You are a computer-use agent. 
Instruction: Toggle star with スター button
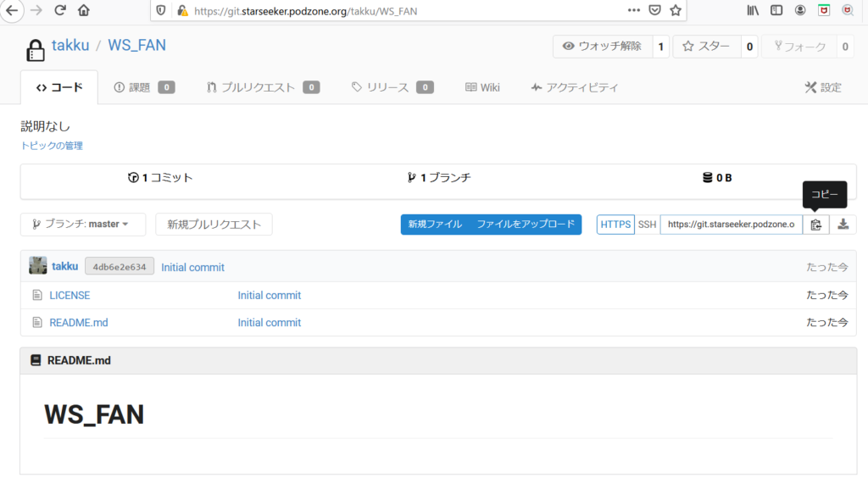point(706,47)
